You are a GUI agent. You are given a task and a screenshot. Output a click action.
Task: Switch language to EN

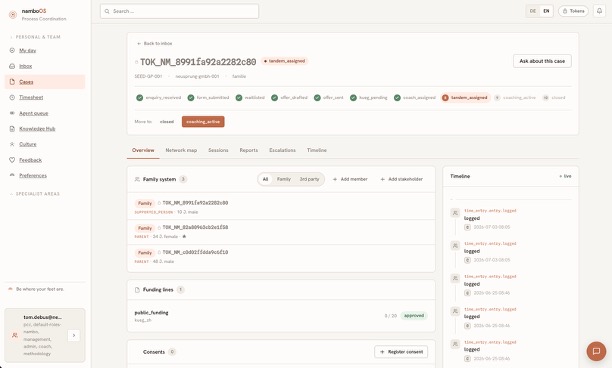(546, 11)
